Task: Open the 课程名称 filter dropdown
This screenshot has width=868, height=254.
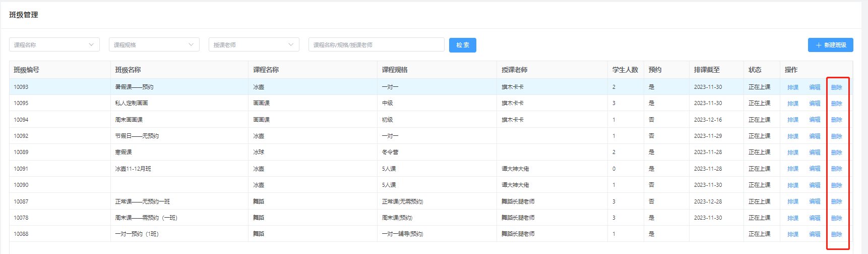Action: tap(54, 45)
